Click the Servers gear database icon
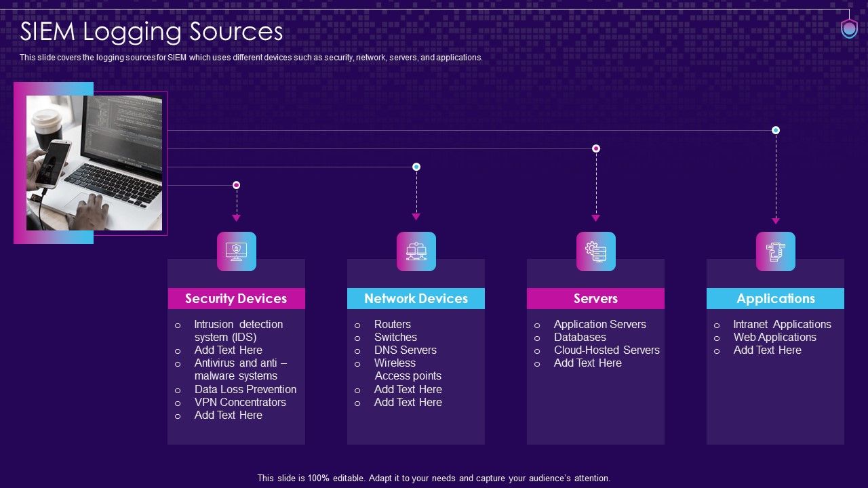868x488 pixels. [596, 251]
